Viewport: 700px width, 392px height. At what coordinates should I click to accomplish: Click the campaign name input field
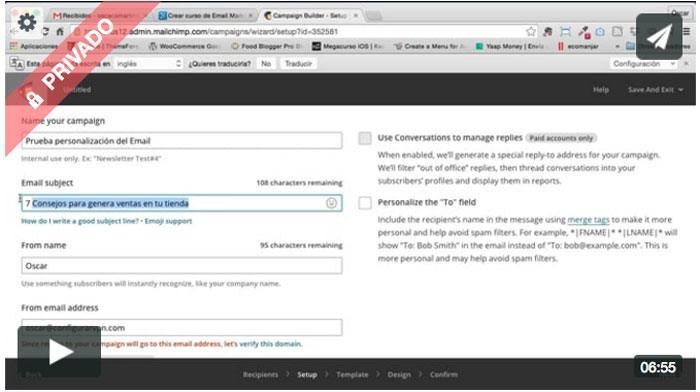point(182,141)
